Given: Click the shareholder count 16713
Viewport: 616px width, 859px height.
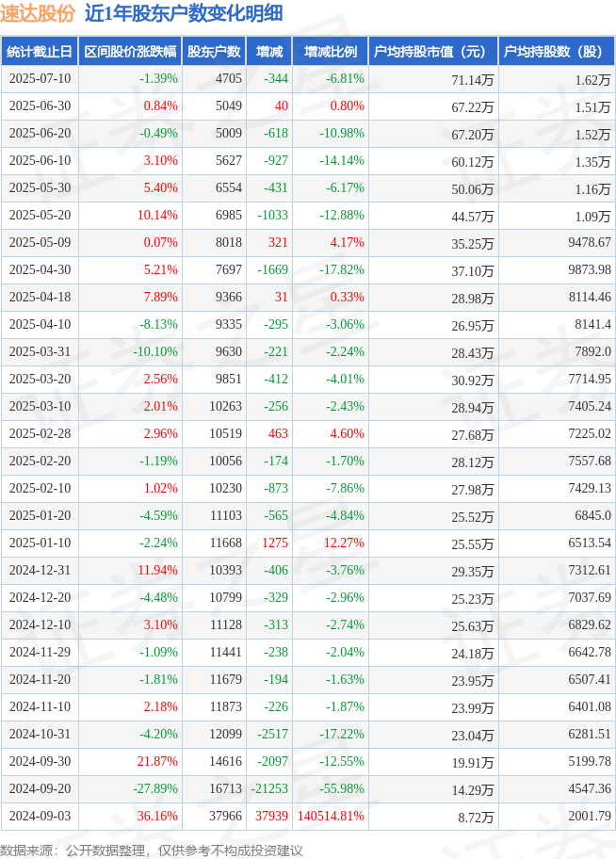Looking at the screenshot, I should click(225, 788).
